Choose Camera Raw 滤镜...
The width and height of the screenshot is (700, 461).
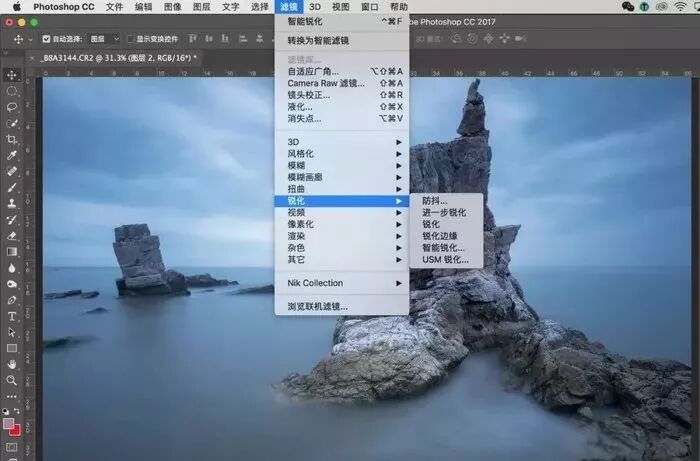(342, 83)
